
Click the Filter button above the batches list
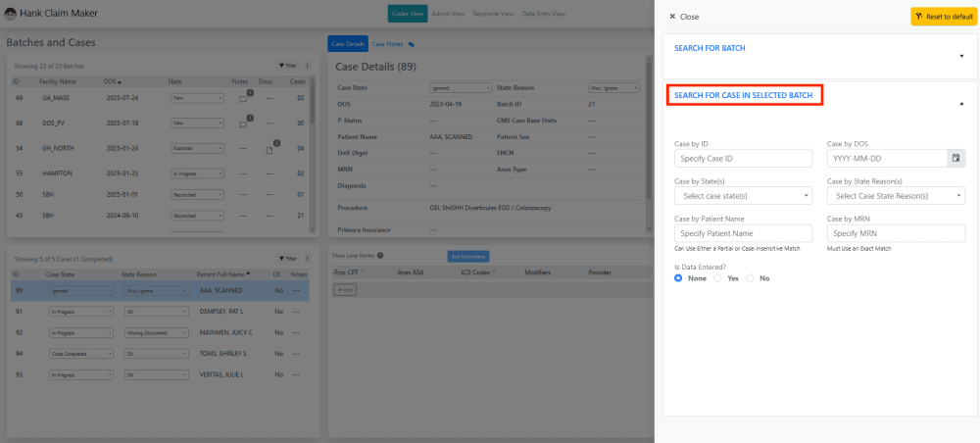287,65
